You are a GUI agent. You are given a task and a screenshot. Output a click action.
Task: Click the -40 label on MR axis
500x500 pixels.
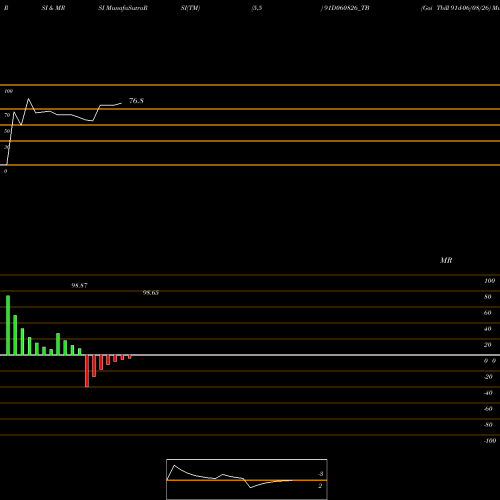click(488, 393)
